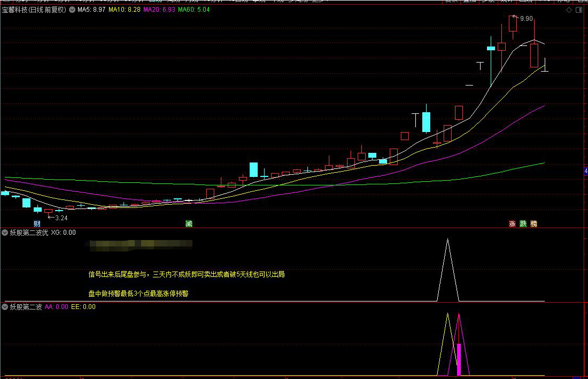The image size is (588, 379).
Task: Click the magenta MA20: 6.93 label
Action: point(159,10)
